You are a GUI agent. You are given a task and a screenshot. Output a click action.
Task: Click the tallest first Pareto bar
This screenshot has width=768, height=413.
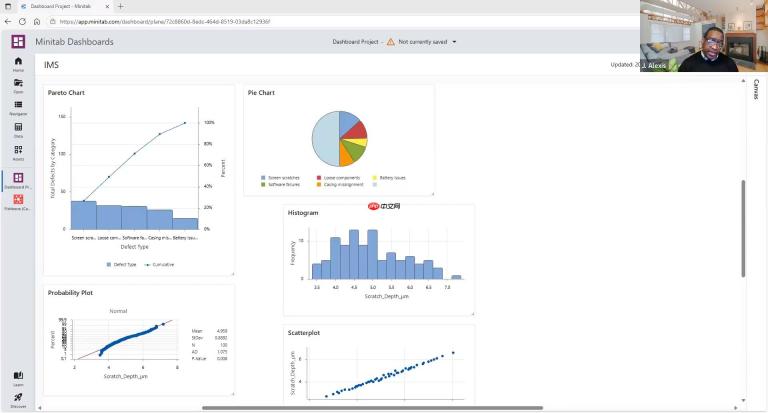[x=84, y=215]
